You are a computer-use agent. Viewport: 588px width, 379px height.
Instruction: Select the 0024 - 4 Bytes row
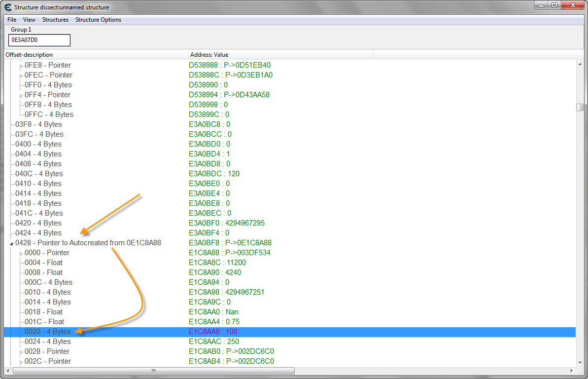tap(48, 341)
